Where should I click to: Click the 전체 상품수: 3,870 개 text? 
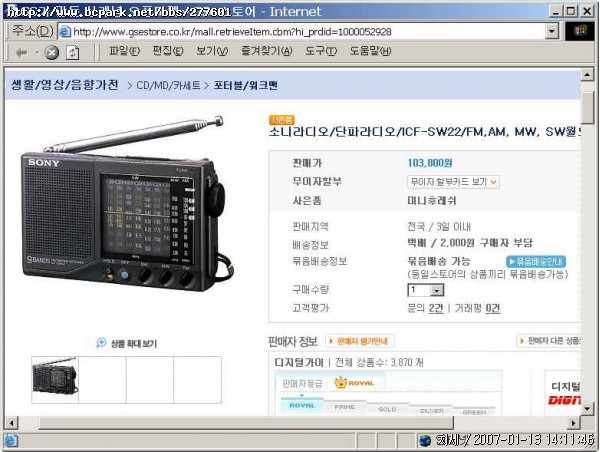click(x=379, y=362)
